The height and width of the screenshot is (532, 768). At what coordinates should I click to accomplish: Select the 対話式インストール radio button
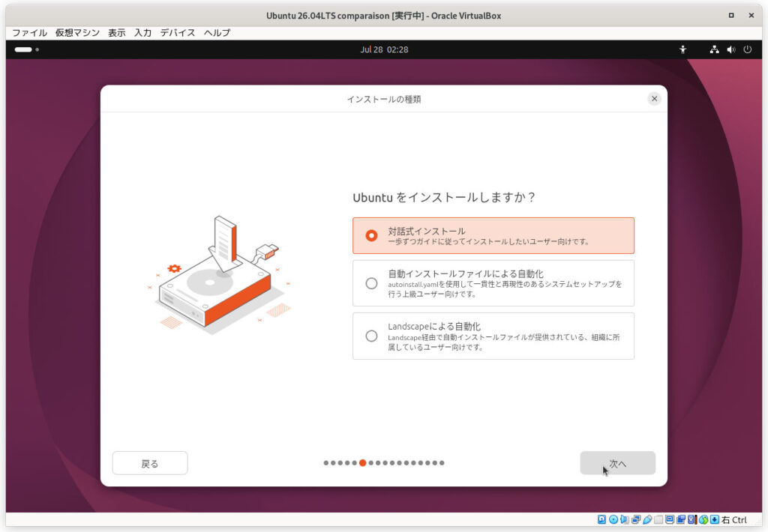[x=371, y=235]
